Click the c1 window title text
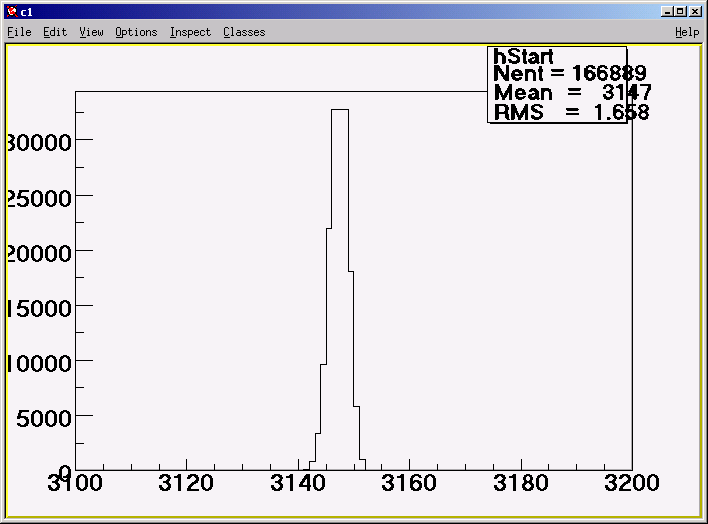 click(x=27, y=12)
